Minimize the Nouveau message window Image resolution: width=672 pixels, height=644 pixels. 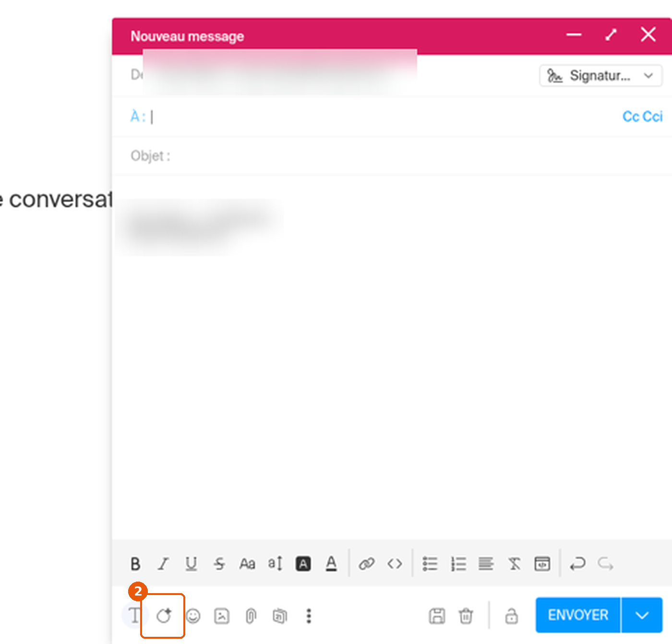[574, 35]
